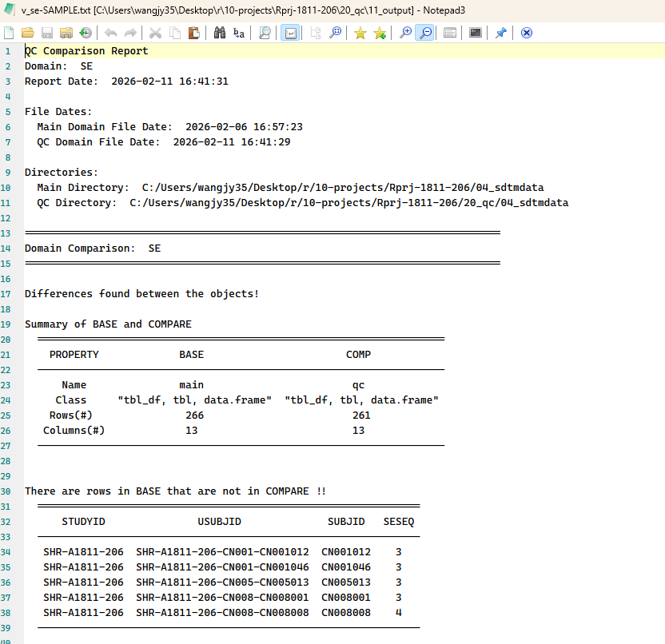The image size is (665, 644).
Task: Open the Replace tool in the toolbar
Action: coord(239,33)
